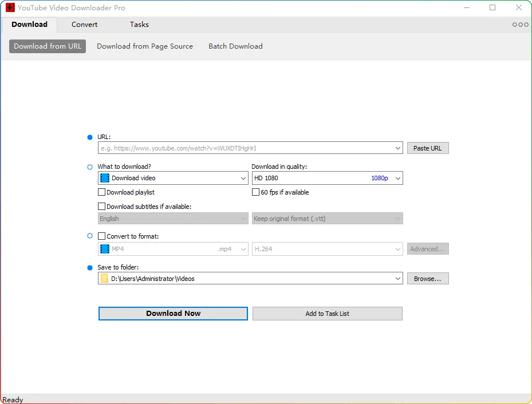Switch to the Download tab
Image resolution: width=532 pixels, height=404 pixels.
30,25
